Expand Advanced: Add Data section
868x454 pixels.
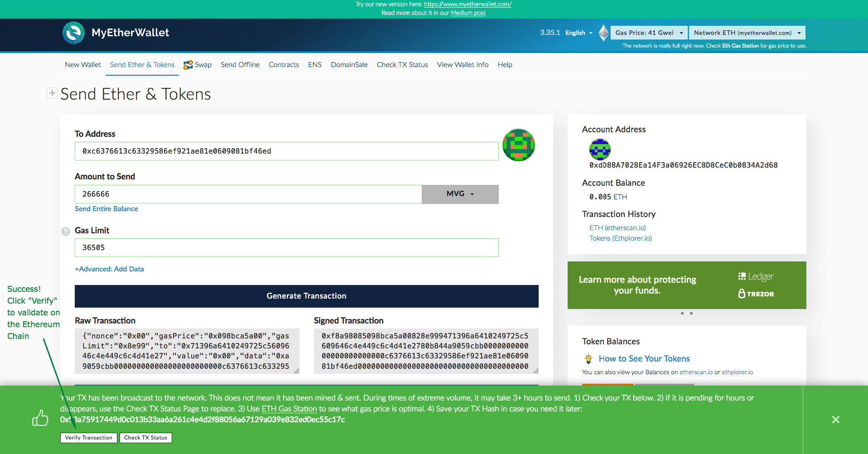[109, 269]
